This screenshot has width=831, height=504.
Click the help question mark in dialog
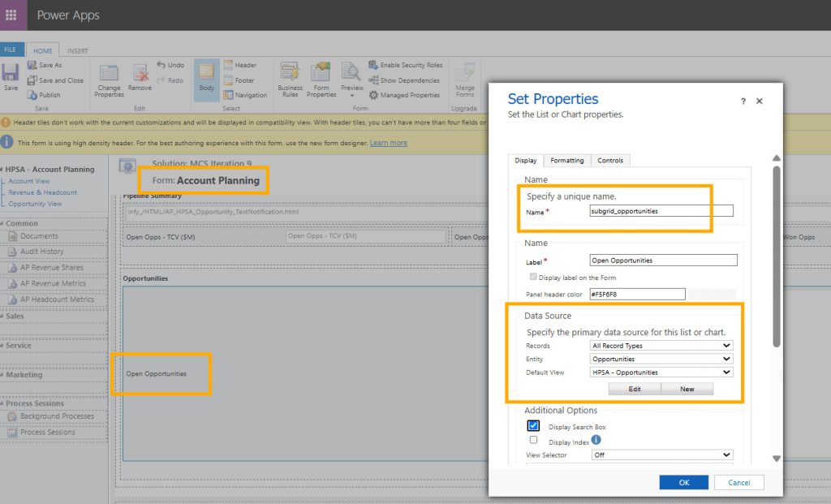pos(743,101)
